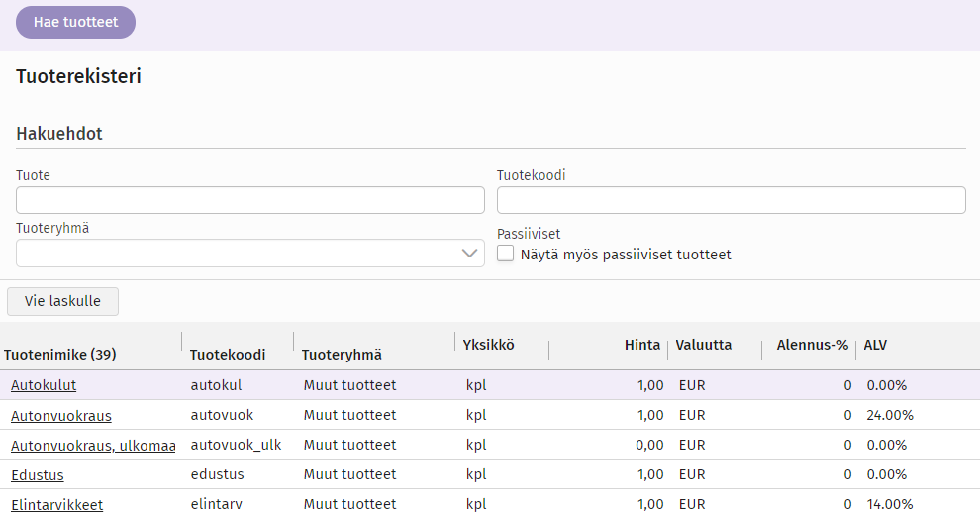
Task: Click kpl unit in the Autonvuokraus row
Action: click(476, 415)
